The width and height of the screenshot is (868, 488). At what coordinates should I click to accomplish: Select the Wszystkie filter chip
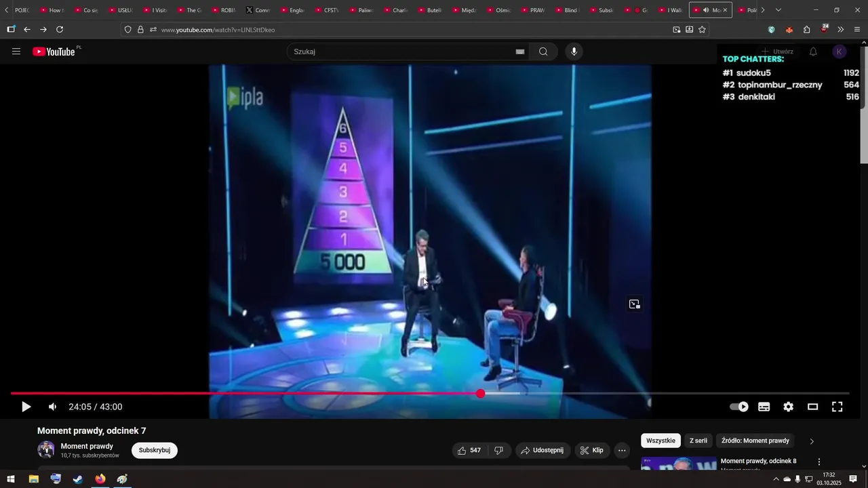660,441
